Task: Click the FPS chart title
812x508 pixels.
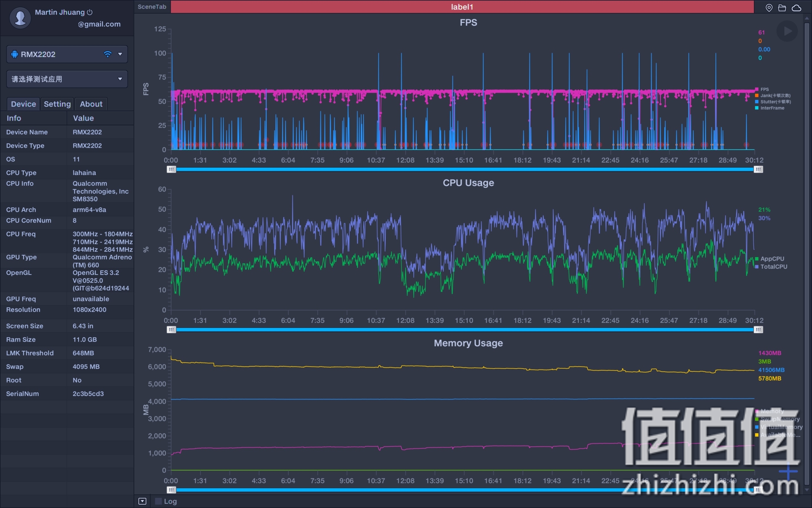Action: point(468,23)
